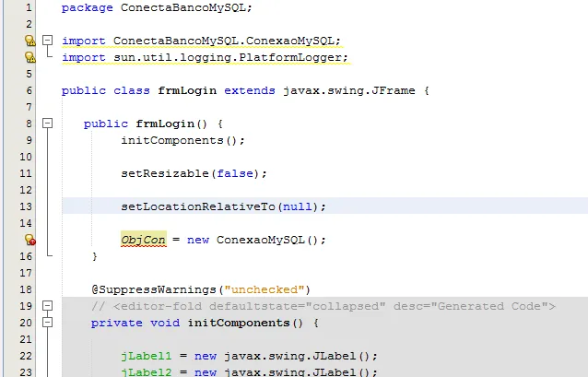Image resolution: width=588 pixels, height=377 pixels.
Task: Click the closing brace on line 16
Action: (95, 256)
